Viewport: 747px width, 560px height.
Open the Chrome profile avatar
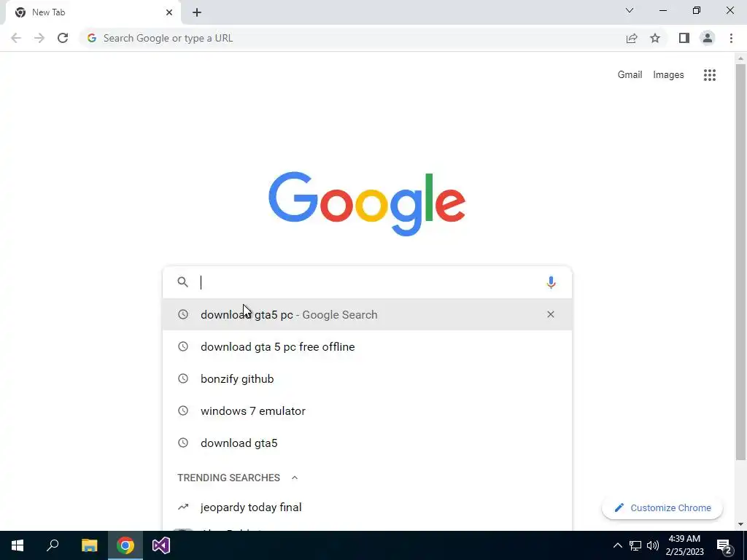[708, 38]
